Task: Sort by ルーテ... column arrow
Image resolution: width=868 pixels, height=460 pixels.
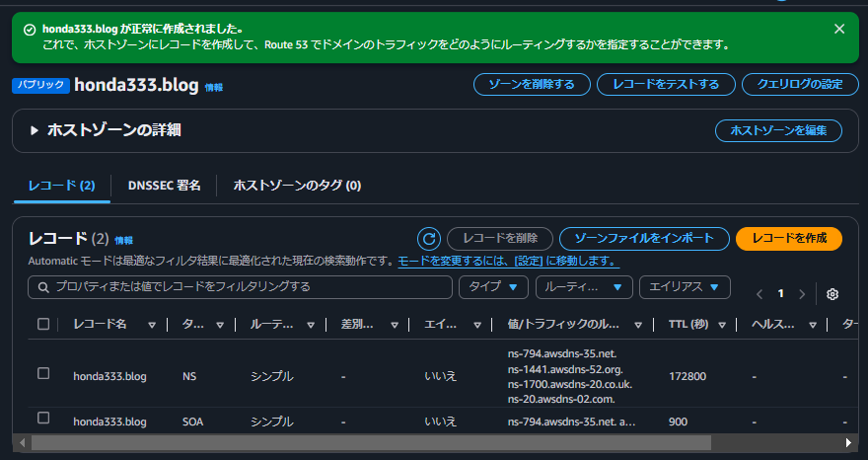Action: 311,326
